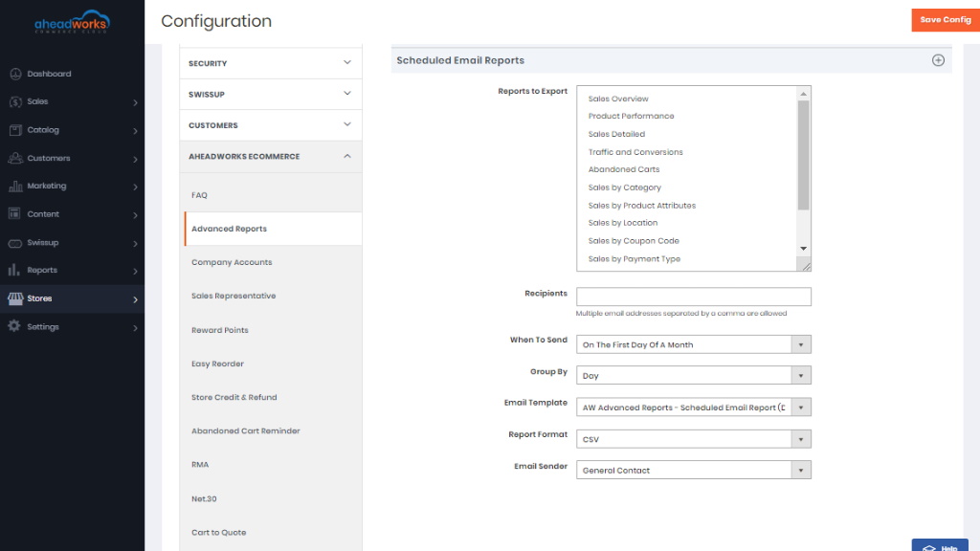The height and width of the screenshot is (551, 980).
Task: Click the Catalog box icon
Action: 15,130
